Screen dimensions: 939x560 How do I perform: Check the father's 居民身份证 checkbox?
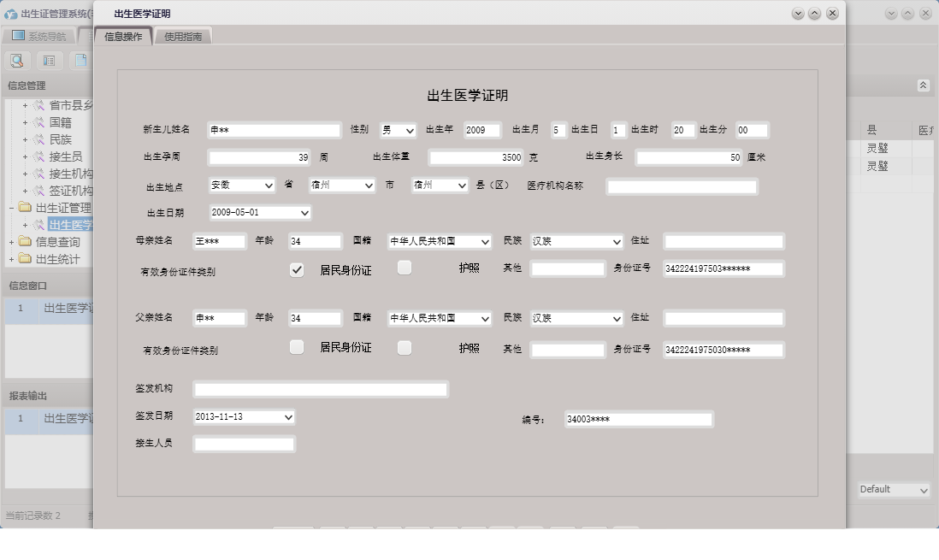coord(297,347)
